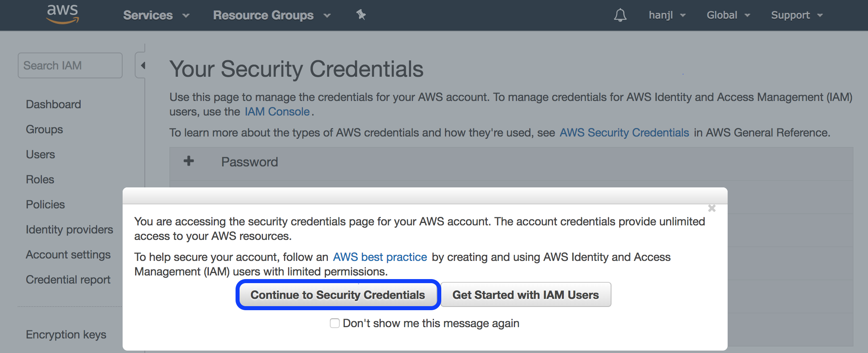Expand the hanjl account menu
The image size is (868, 353).
pos(667,15)
